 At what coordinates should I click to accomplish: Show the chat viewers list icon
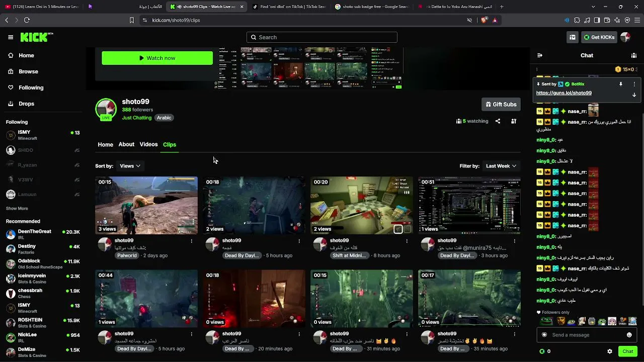click(x=634, y=55)
